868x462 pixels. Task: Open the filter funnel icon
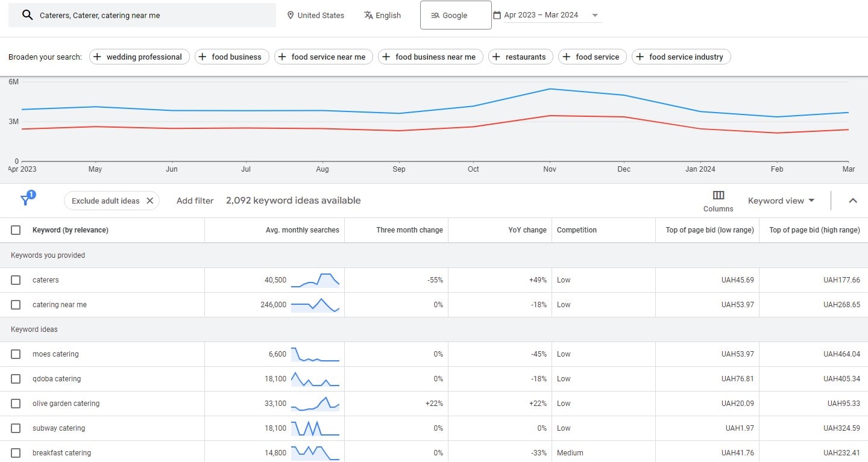click(x=25, y=199)
